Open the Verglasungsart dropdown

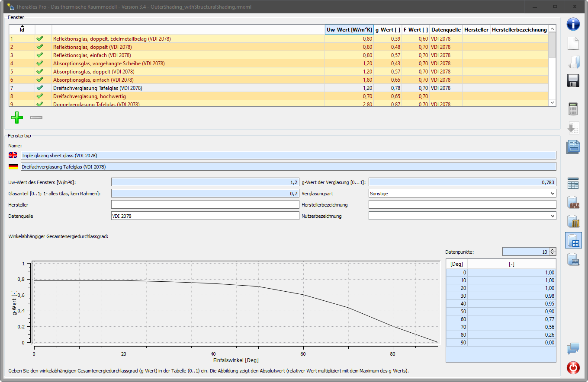click(462, 194)
